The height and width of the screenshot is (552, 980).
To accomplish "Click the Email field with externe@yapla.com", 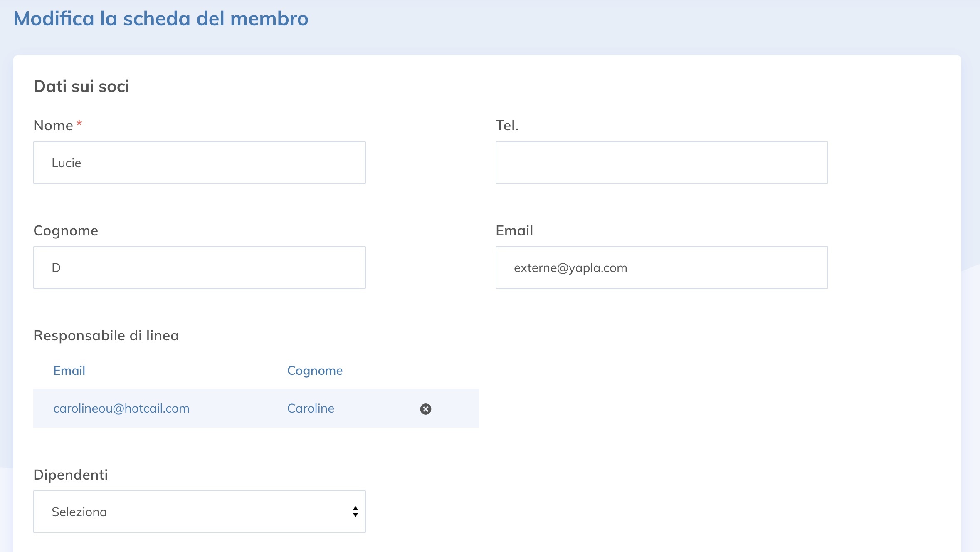I will coord(661,267).
